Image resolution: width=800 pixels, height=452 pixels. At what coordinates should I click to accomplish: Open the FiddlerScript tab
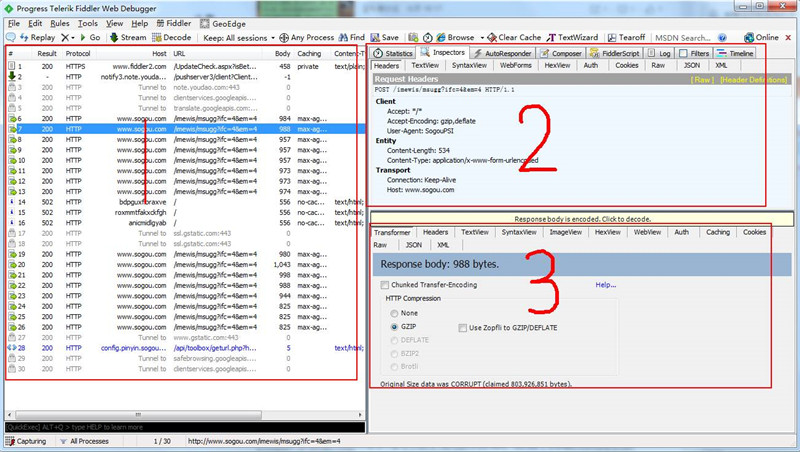point(614,53)
